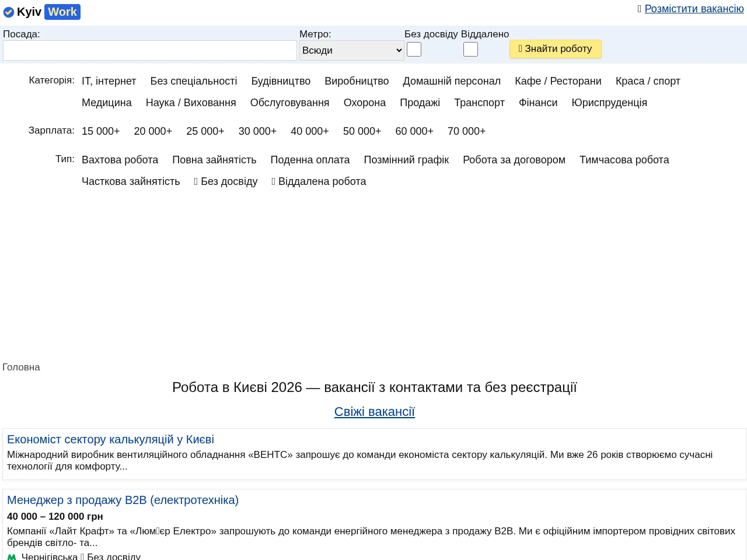Choose the Тимчасова робота type
This screenshot has width=747, height=560.
[624, 160]
